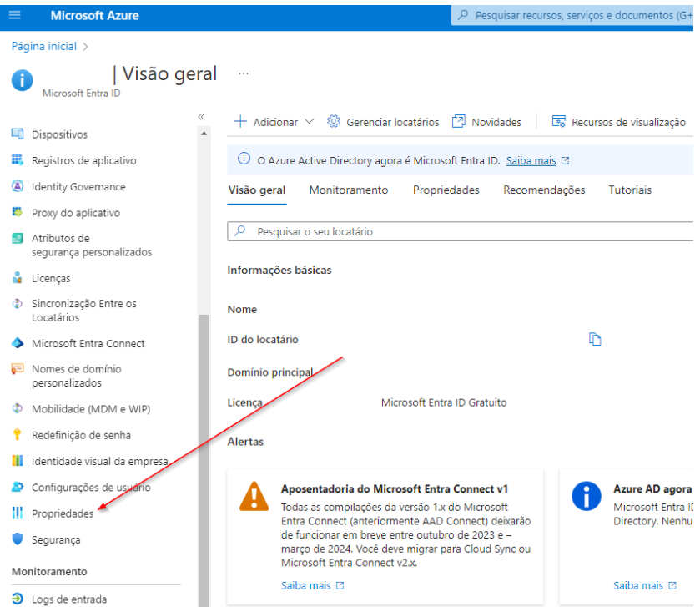700x607 pixels.
Task: Switch to the Propriedades tab
Action: click(446, 190)
